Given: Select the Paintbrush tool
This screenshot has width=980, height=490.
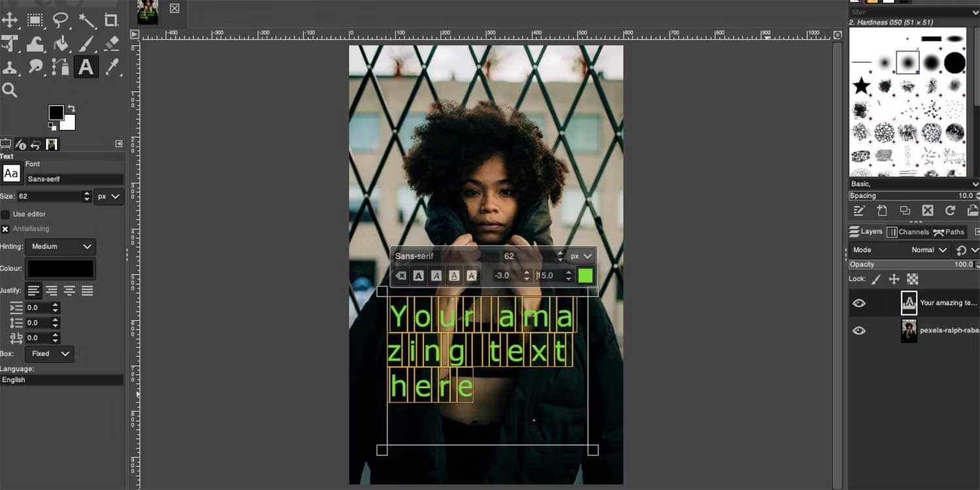Looking at the screenshot, I should coord(86,44).
